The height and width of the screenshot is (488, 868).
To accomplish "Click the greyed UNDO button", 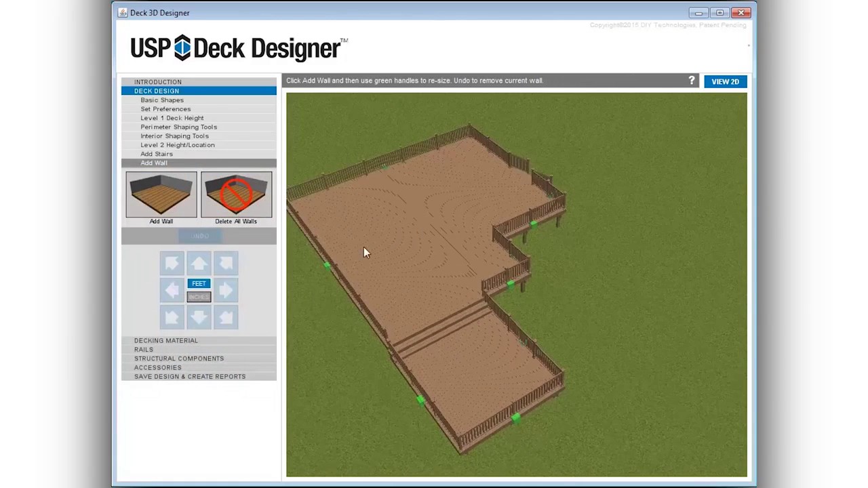I will tap(199, 236).
